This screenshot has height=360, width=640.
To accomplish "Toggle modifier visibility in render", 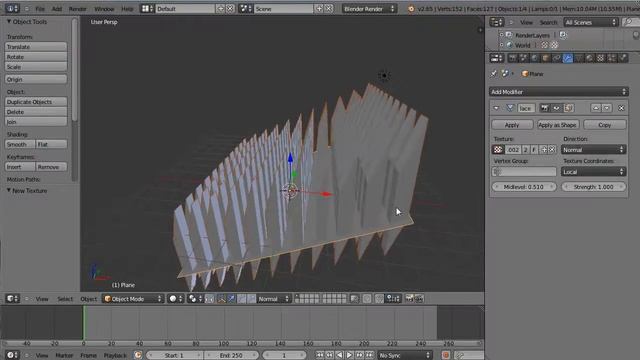I will coord(544,108).
